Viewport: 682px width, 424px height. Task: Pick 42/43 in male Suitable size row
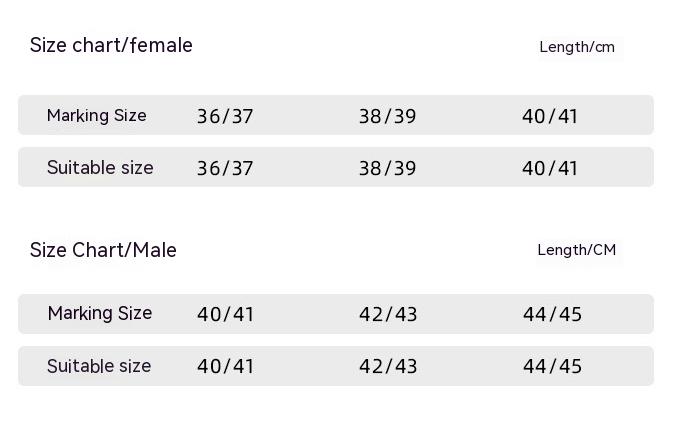388,366
